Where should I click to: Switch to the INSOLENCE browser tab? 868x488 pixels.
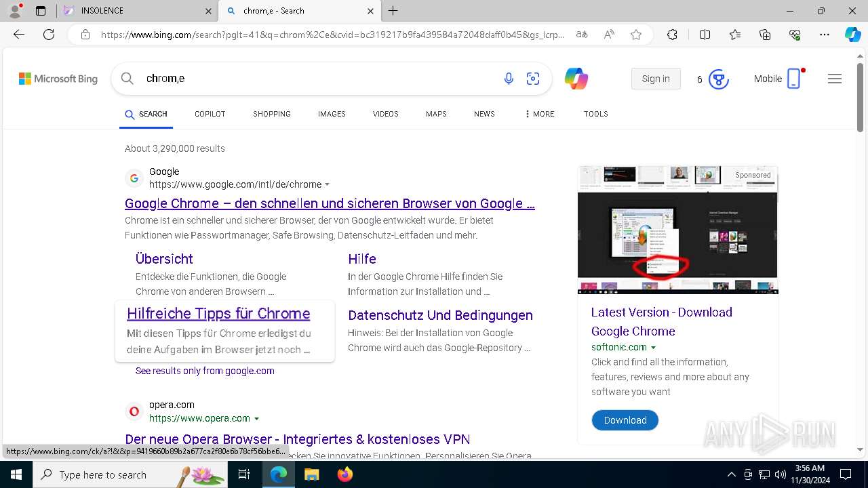click(x=138, y=11)
